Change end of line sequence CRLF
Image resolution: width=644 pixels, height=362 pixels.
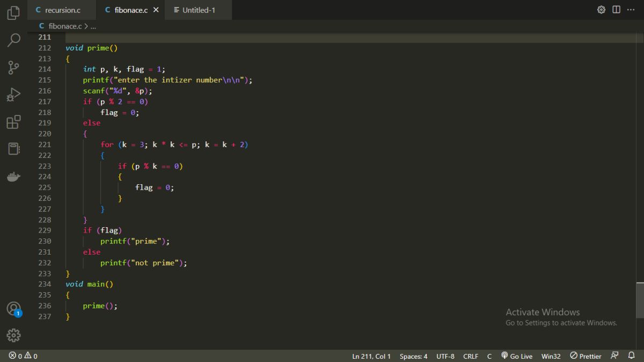(x=471, y=356)
